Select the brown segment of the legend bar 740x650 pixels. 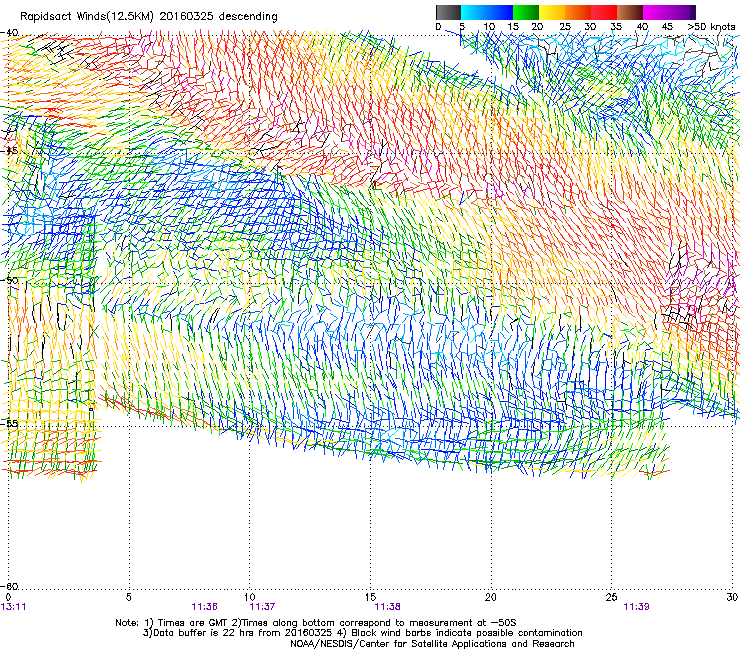pos(630,12)
